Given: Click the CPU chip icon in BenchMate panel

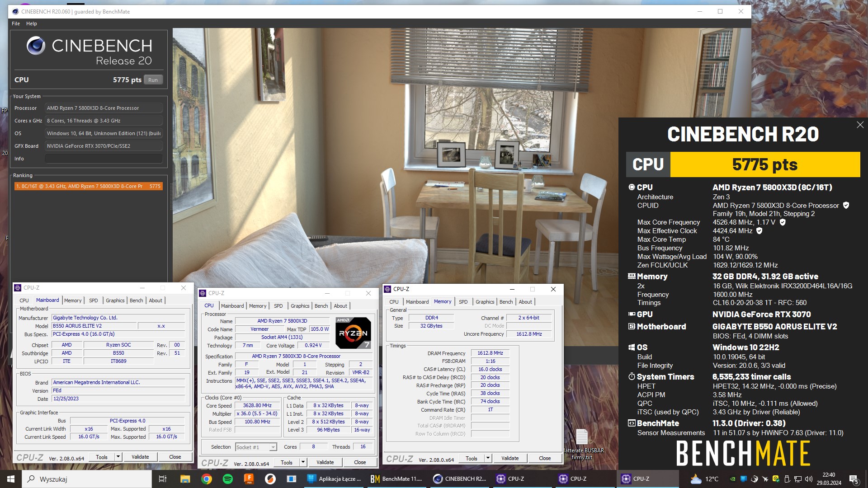Looking at the screenshot, I should coord(632,187).
